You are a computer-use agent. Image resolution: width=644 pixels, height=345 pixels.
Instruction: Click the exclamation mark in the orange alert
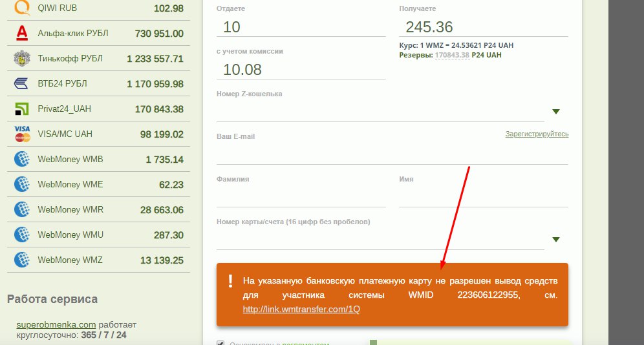pyautogui.click(x=230, y=281)
